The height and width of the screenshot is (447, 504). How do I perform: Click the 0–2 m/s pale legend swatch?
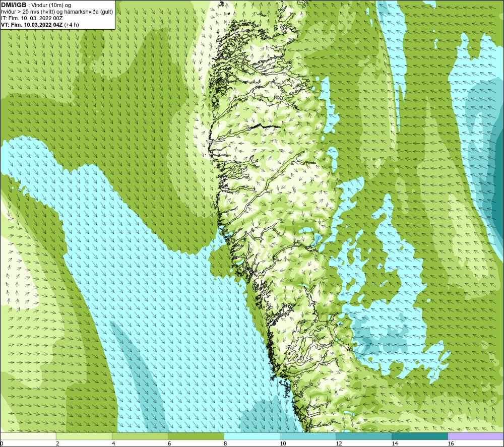(x=28, y=436)
